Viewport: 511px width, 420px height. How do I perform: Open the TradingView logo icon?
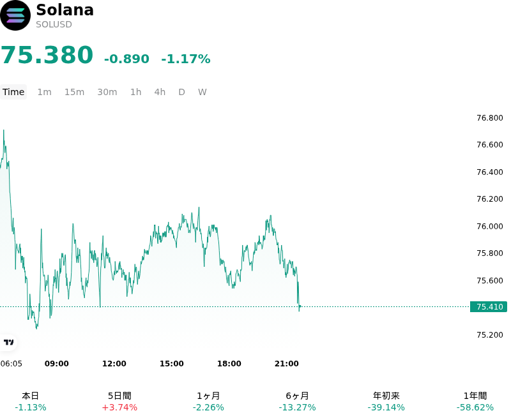(x=8, y=342)
